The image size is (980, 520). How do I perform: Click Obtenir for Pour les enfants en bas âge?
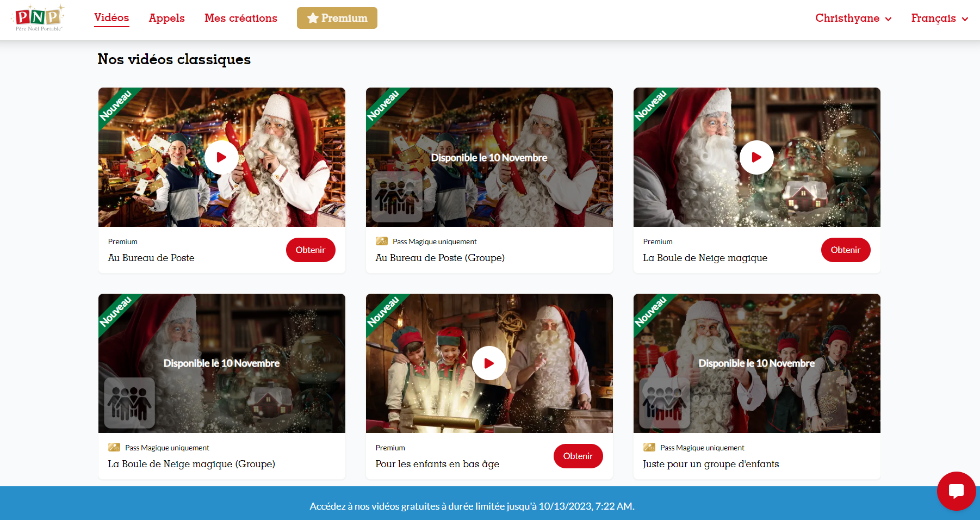tap(578, 456)
